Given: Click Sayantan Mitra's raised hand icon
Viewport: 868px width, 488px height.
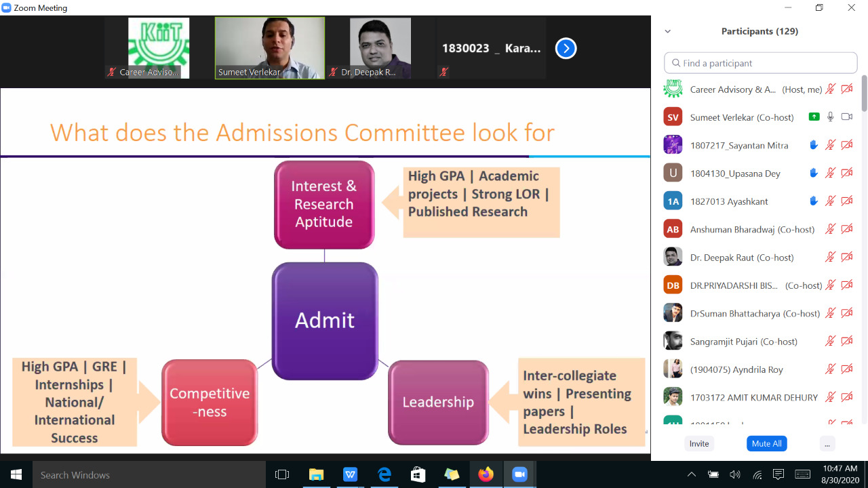Looking at the screenshot, I should [x=814, y=145].
